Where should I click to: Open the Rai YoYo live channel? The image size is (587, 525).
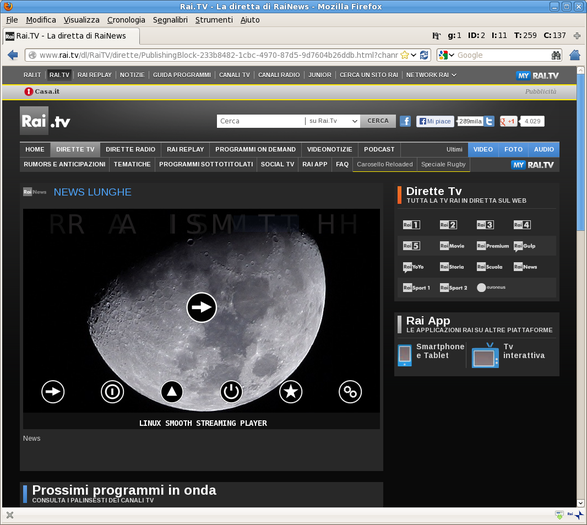(413, 267)
